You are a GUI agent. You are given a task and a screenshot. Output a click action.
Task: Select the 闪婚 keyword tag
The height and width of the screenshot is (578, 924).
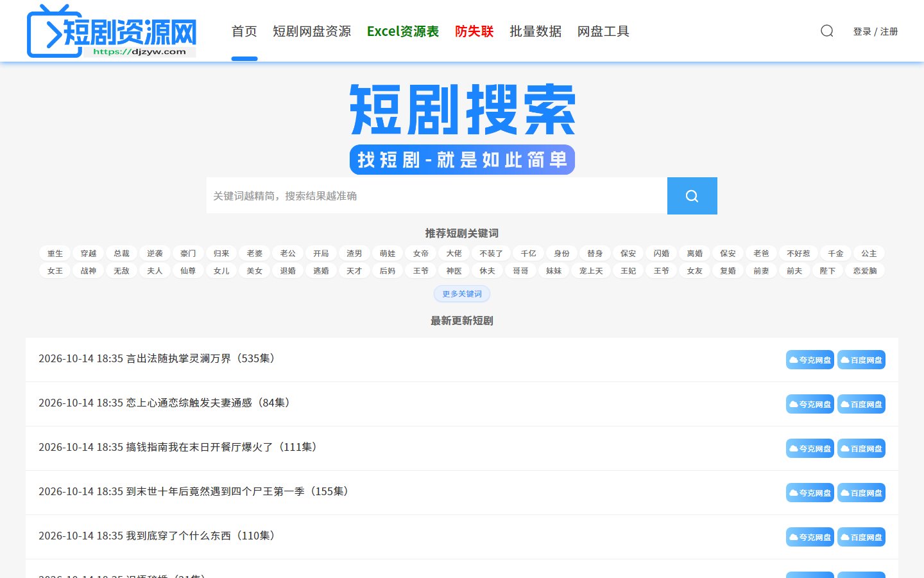662,254
